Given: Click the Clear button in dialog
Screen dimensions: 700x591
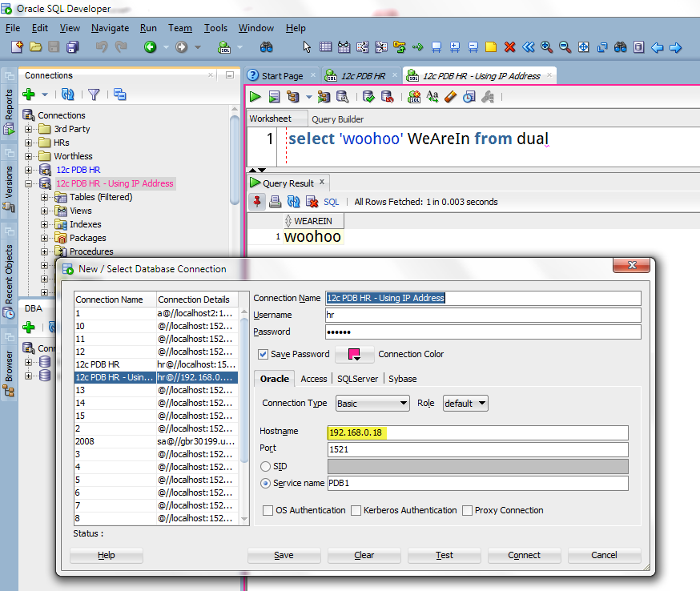Looking at the screenshot, I should [364, 555].
